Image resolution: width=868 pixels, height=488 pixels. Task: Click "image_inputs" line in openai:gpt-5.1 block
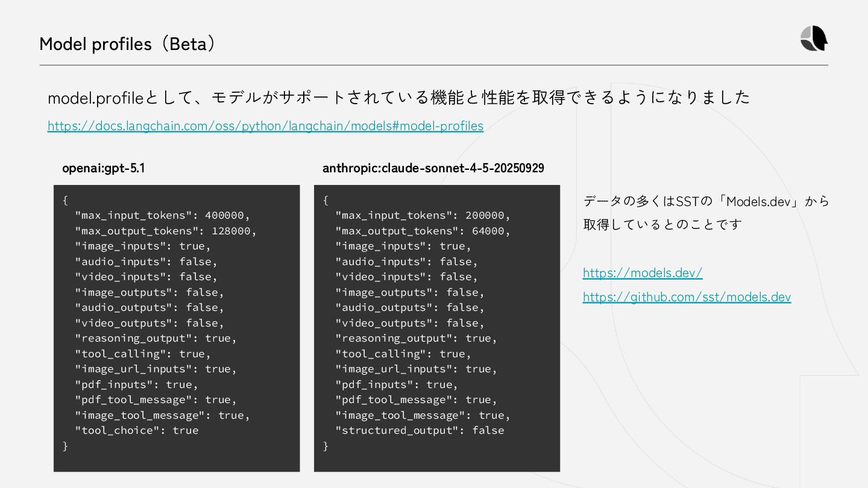coord(143,246)
